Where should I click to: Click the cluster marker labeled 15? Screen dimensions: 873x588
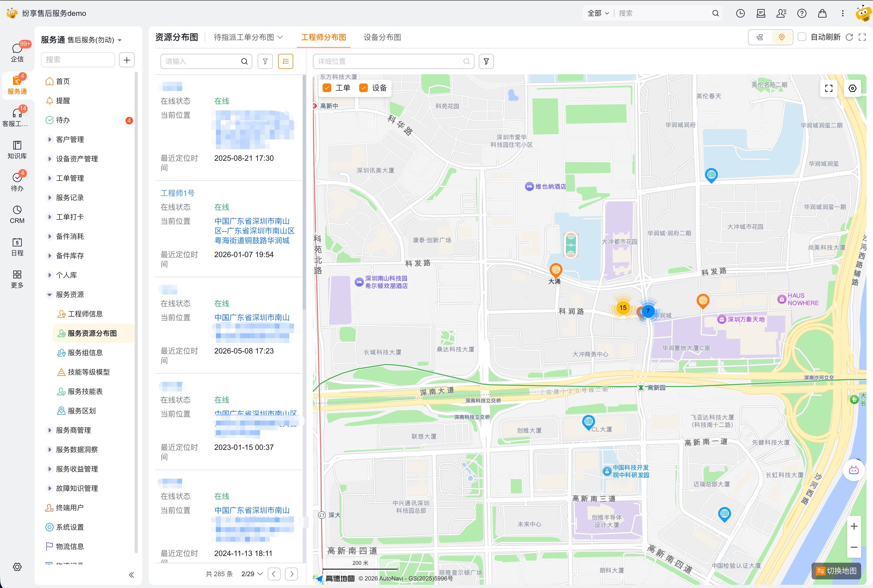623,308
